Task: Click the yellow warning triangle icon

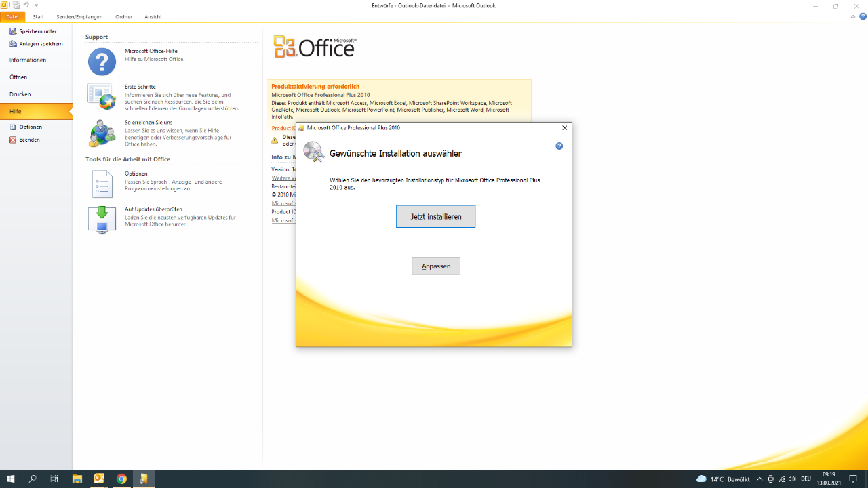Action: (x=275, y=140)
